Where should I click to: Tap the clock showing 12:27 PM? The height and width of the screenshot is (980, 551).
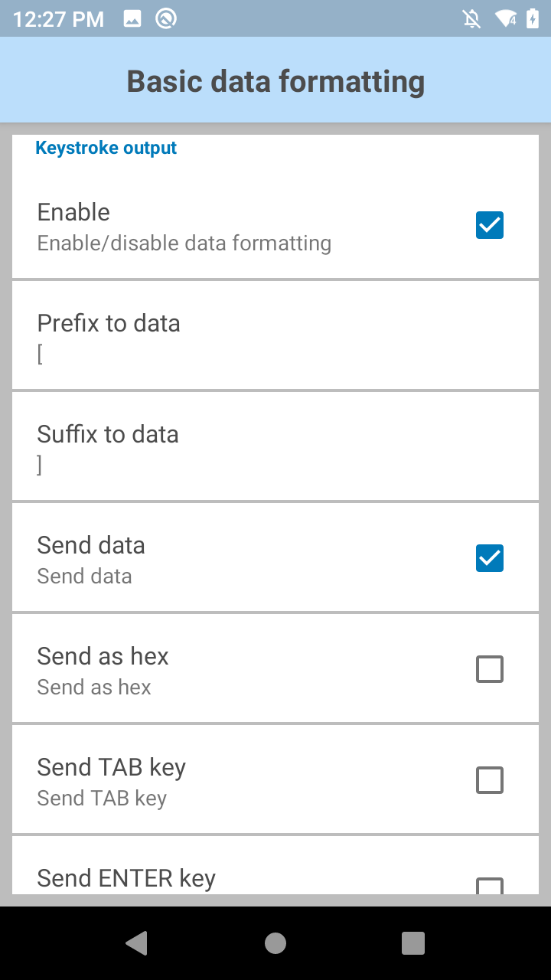58,19
